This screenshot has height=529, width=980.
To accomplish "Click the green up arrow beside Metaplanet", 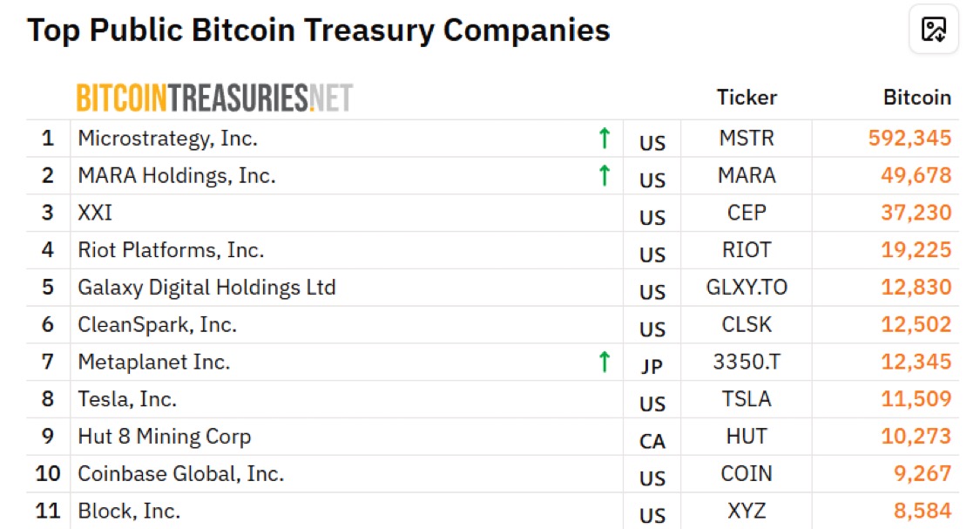I will point(605,362).
